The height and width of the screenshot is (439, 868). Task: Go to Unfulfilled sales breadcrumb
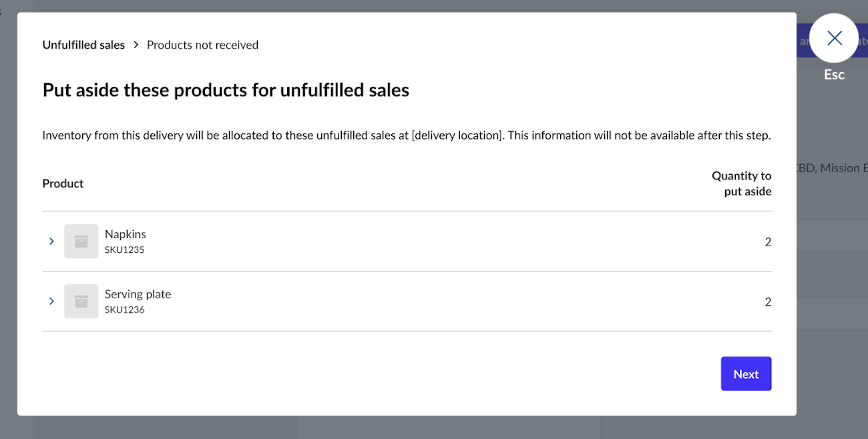coord(83,45)
